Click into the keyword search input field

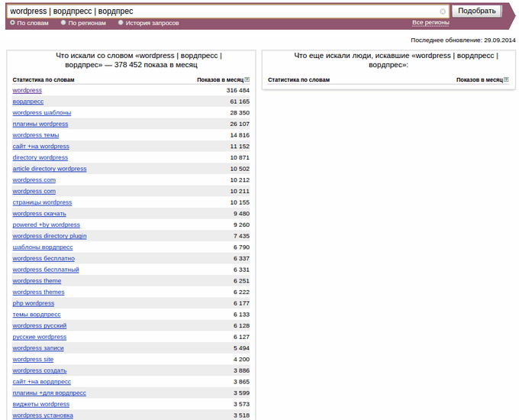click(x=221, y=11)
